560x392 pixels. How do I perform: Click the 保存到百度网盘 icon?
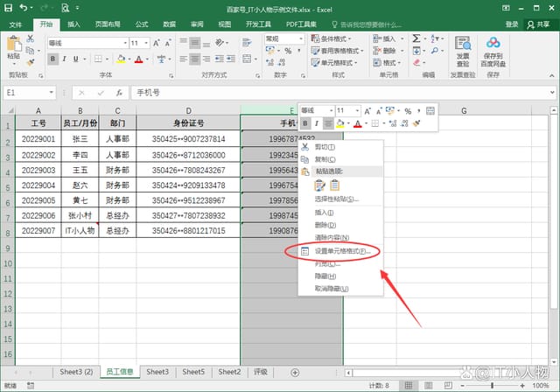[x=493, y=51]
